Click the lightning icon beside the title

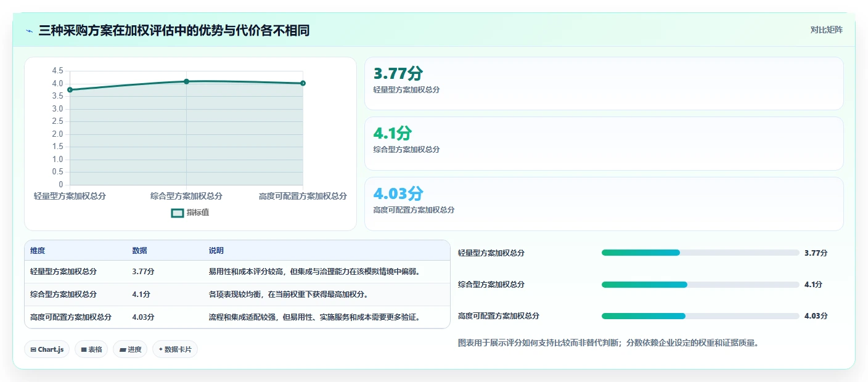click(x=30, y=30)
